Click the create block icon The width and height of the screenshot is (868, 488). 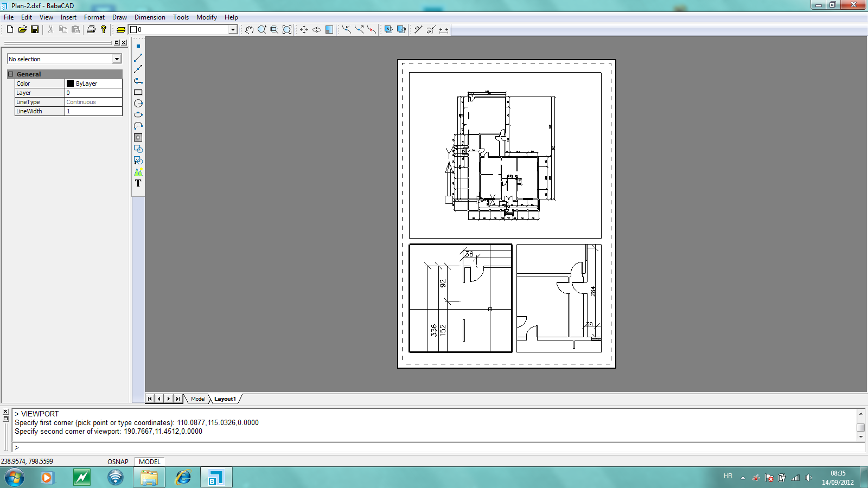138,149
